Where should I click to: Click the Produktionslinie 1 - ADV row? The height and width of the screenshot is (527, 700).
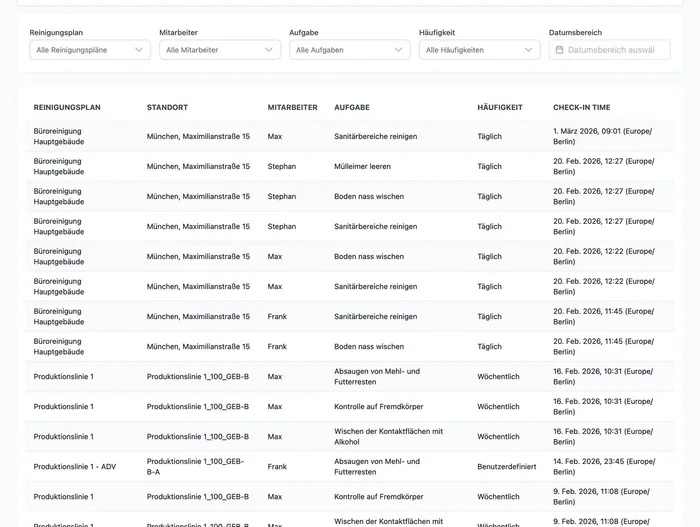point(77,466)
